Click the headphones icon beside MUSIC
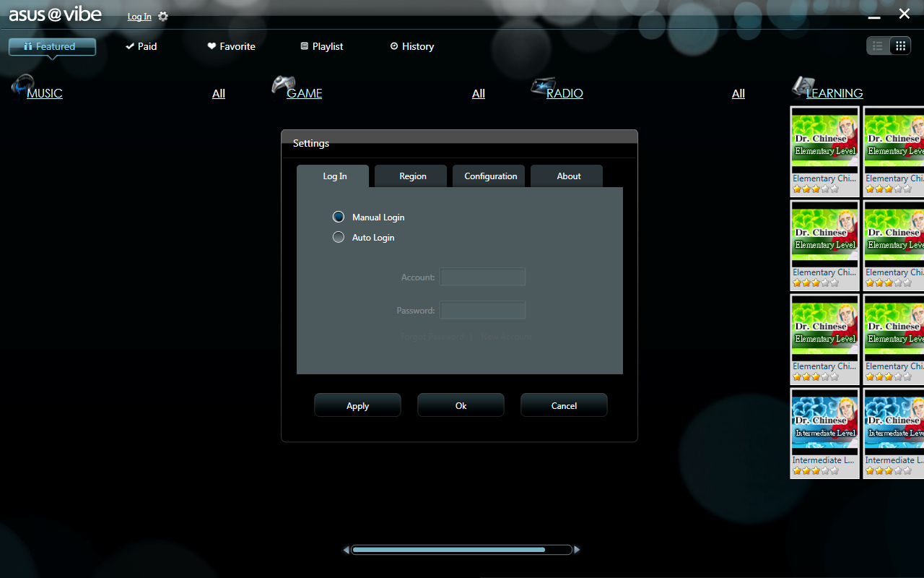The width and height of the screenshot is (924, 578). coord(22,85)
